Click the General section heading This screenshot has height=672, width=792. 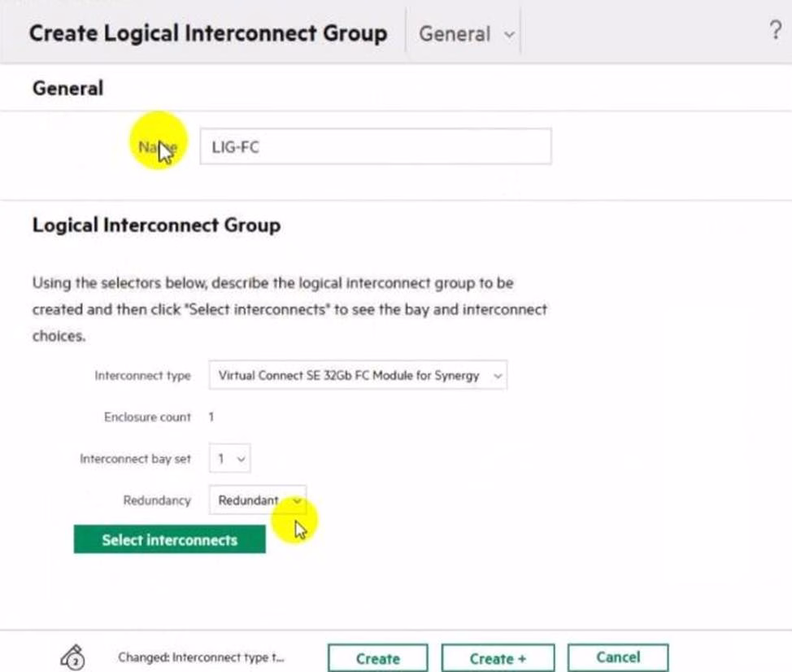67,88
